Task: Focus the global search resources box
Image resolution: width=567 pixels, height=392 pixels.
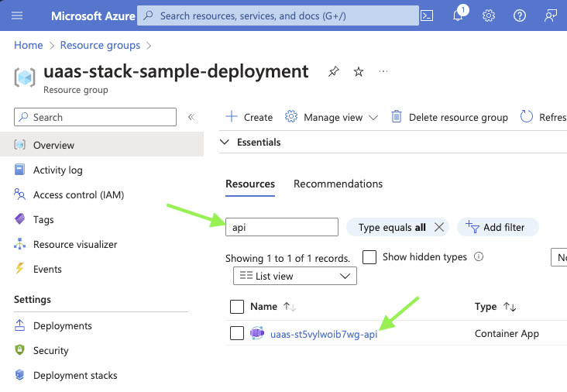Action: (x=278, y=15)
